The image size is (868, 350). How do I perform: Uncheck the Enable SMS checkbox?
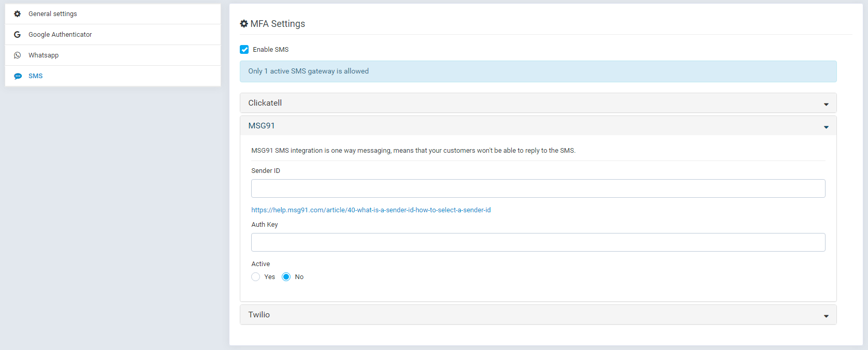coord(244,50)
